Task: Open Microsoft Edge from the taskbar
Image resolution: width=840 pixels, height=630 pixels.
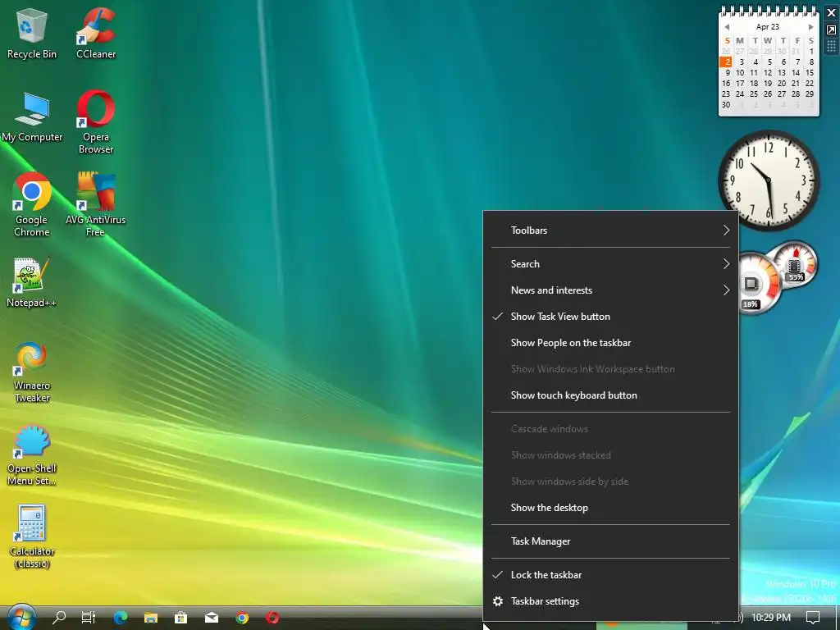Action: pos(121,618)
